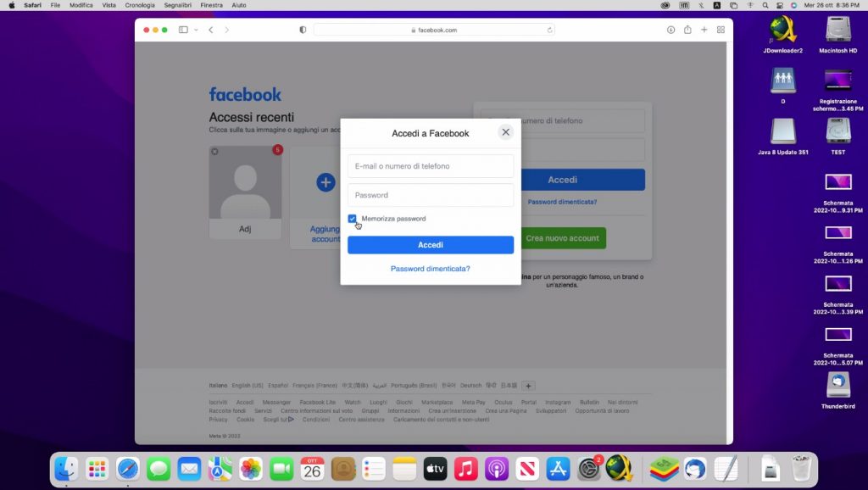Click the green 'Crea nuovo account' button
The width and height of the screenshot is (868, 490).
(562, 238)
